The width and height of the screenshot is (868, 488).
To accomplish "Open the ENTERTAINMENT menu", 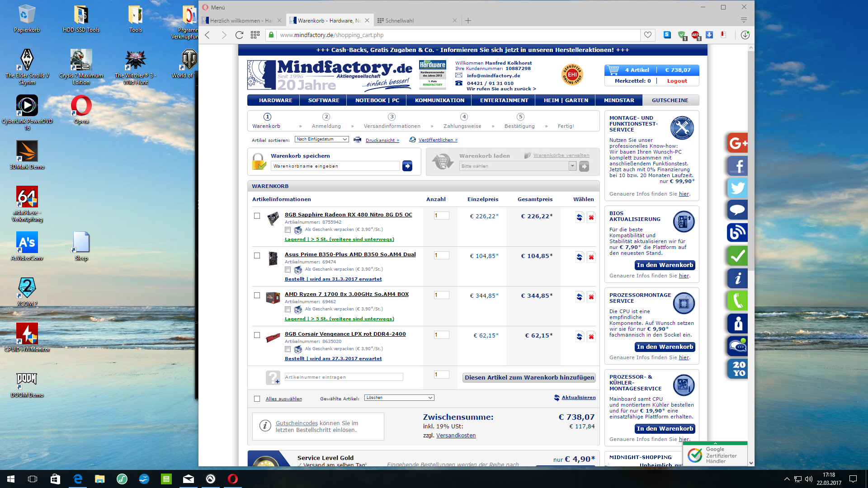I will click(504, 100).
